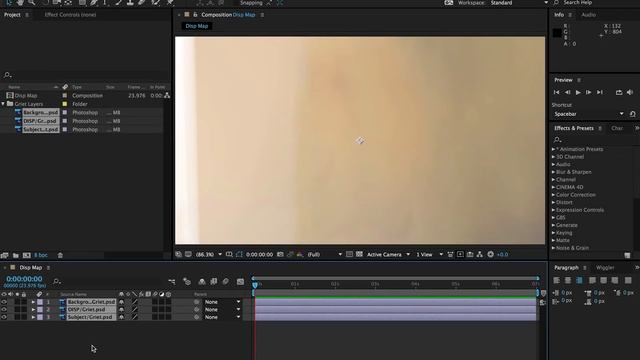
Task: Click the viewer current time 0:00:00:00
Action: (x=259, y=254)
